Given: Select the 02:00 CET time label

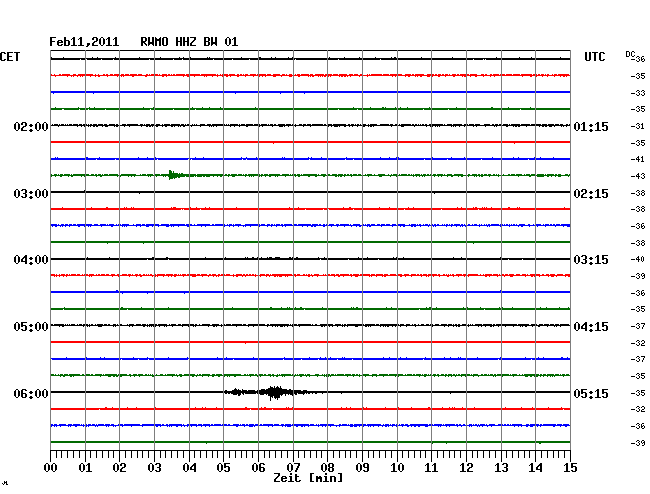Looking at the screenshot, I should pyautogui.click(x=31, y=126).
